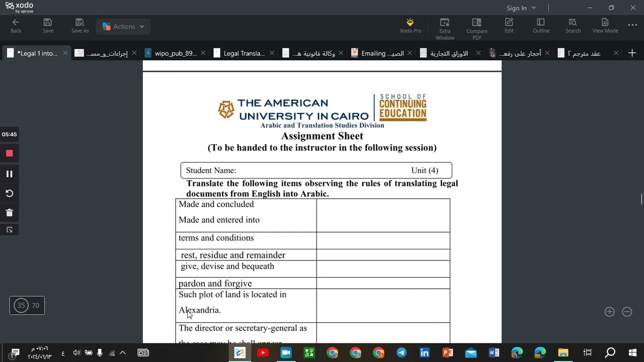Open Zoom from the taskbar

point(286,353)
